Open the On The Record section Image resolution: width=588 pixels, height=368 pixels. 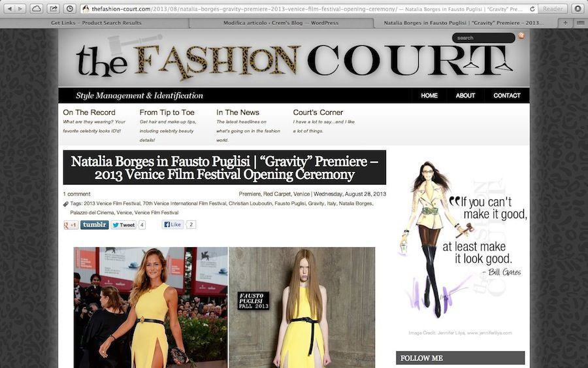click(x=90, y=112)
